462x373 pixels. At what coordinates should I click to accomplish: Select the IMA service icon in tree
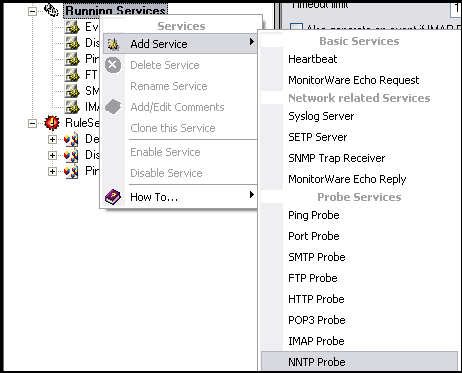pyautogui.click(x=72, y=107)
